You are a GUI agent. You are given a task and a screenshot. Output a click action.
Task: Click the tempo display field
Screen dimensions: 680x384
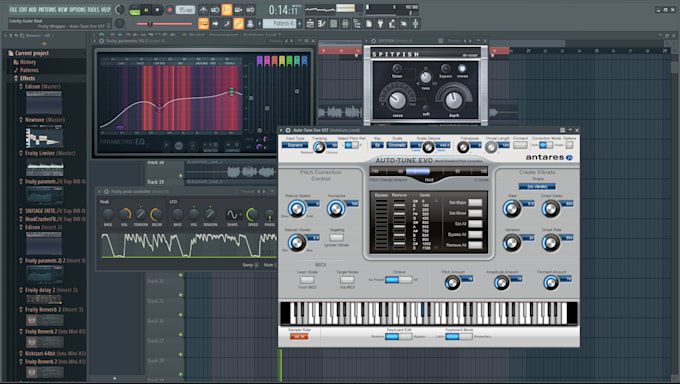point(185,10)
